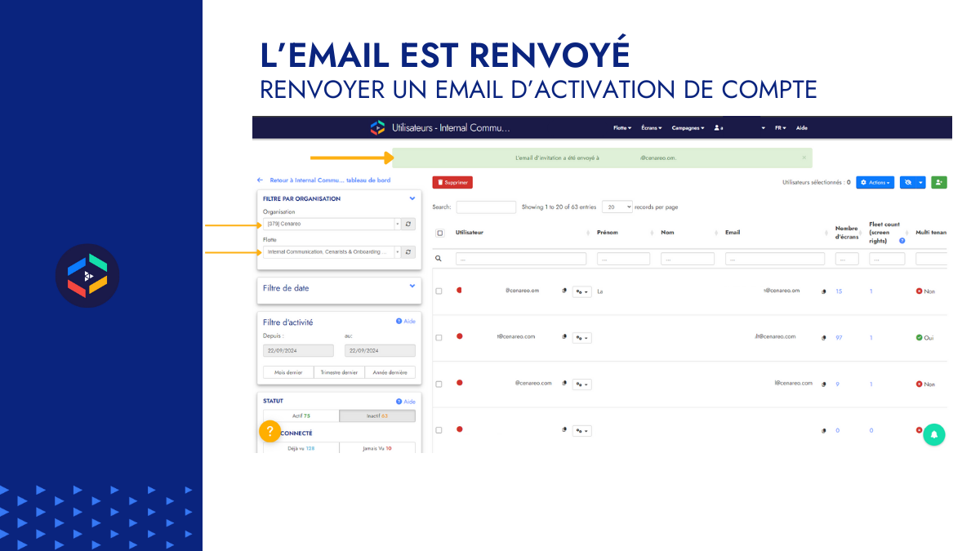Open the user actions dropdown in the 97-screens row

coord(582,337)
